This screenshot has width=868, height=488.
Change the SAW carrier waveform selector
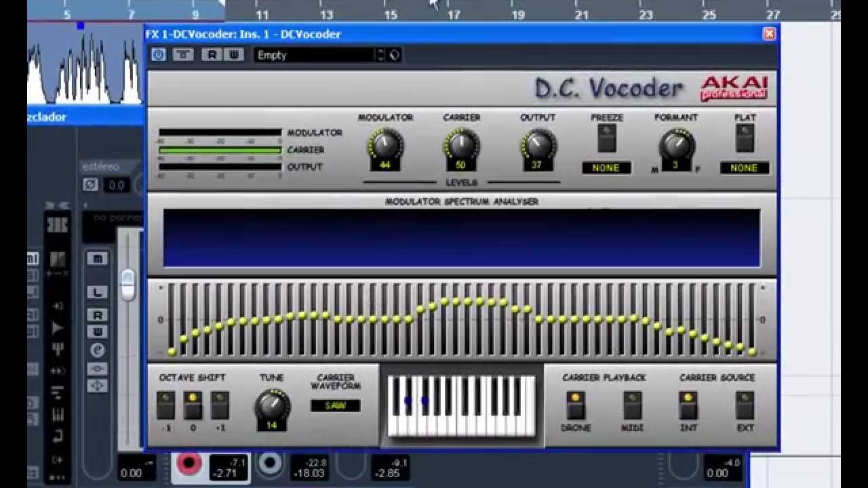pos(336,405)
